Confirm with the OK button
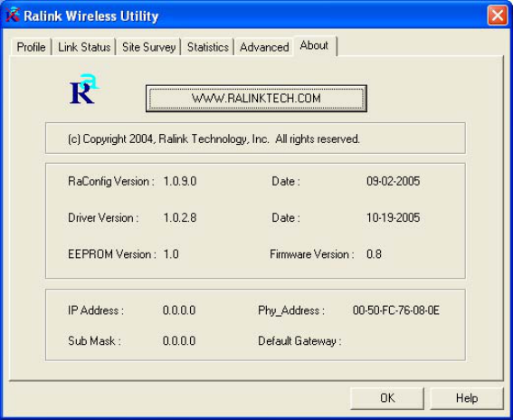 [387, 398]
